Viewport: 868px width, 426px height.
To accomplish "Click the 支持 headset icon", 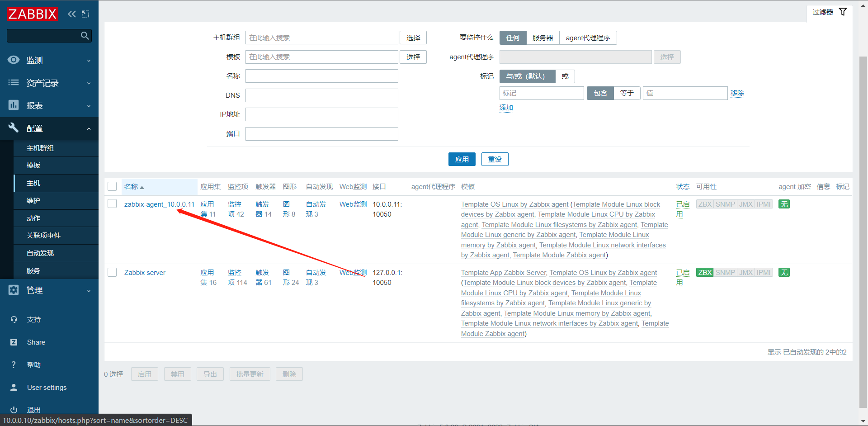I will pos(14,320).
